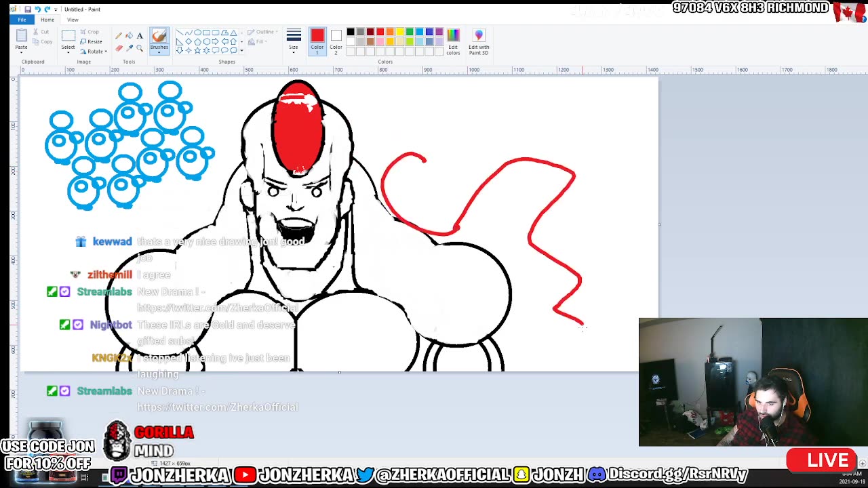Choose the Oval shape

[197, 33]
